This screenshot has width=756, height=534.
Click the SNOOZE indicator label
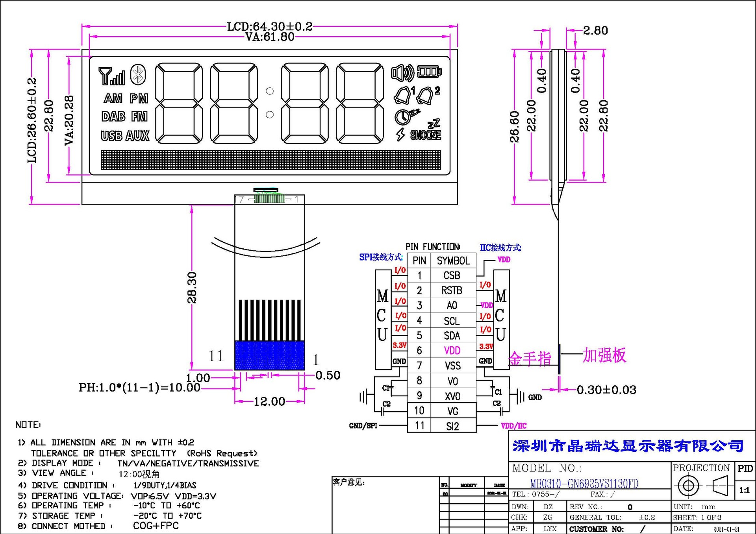point(426,135)
